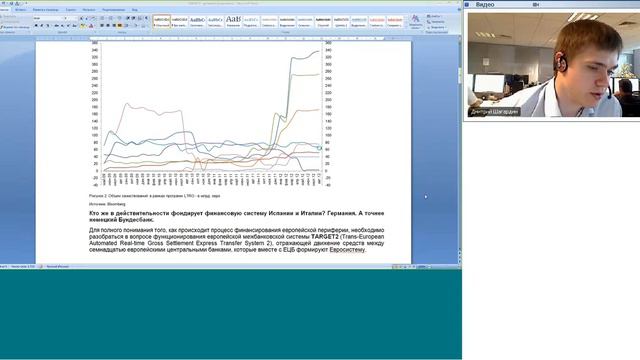Click the Дмитрий Шагардин name label
The width and height of the screenshot is (640, 360).
(494, 111)
